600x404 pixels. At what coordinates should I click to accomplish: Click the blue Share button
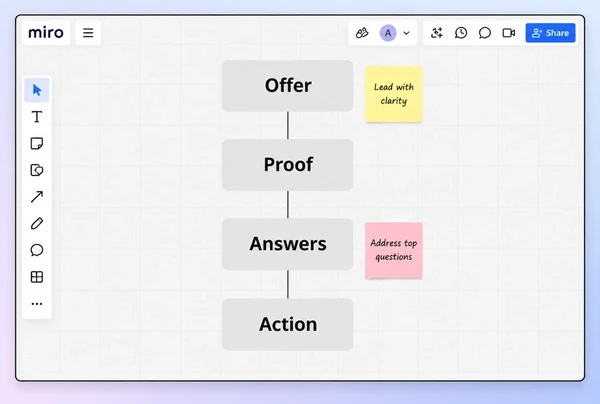coord(550,33)
